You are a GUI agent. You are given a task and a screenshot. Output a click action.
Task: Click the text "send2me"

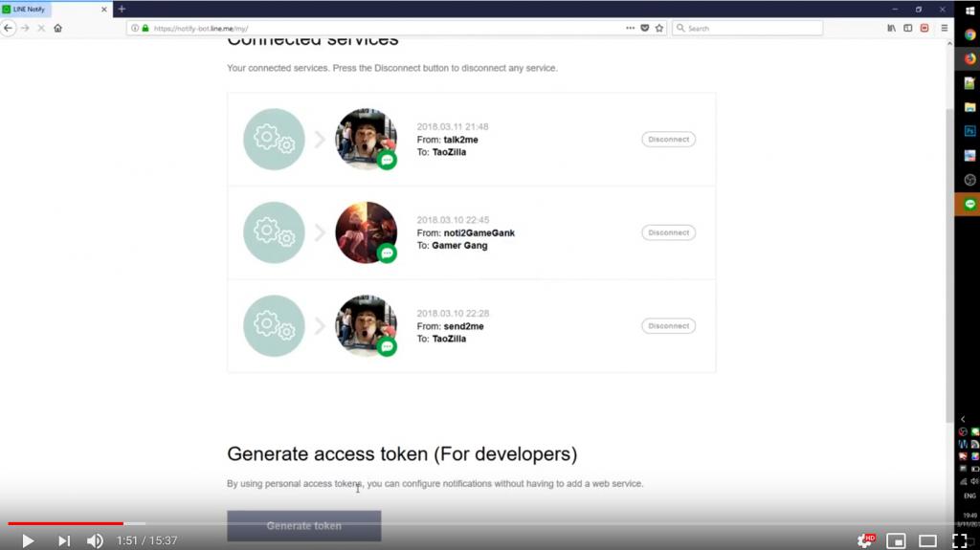464,325
